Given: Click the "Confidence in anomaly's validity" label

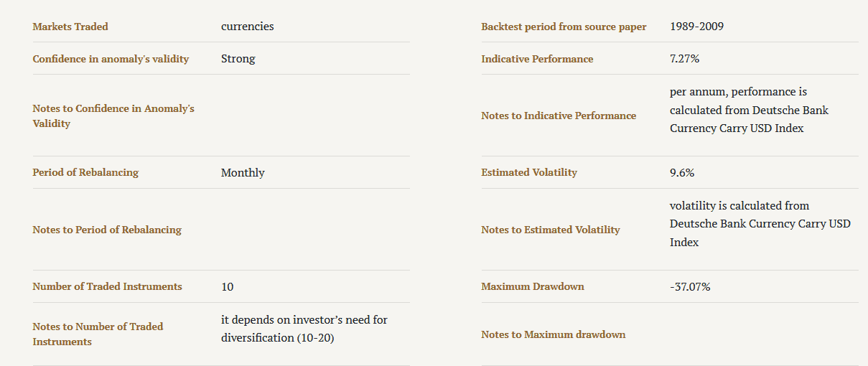Looking at the screenshot, I should pos(111,59).
